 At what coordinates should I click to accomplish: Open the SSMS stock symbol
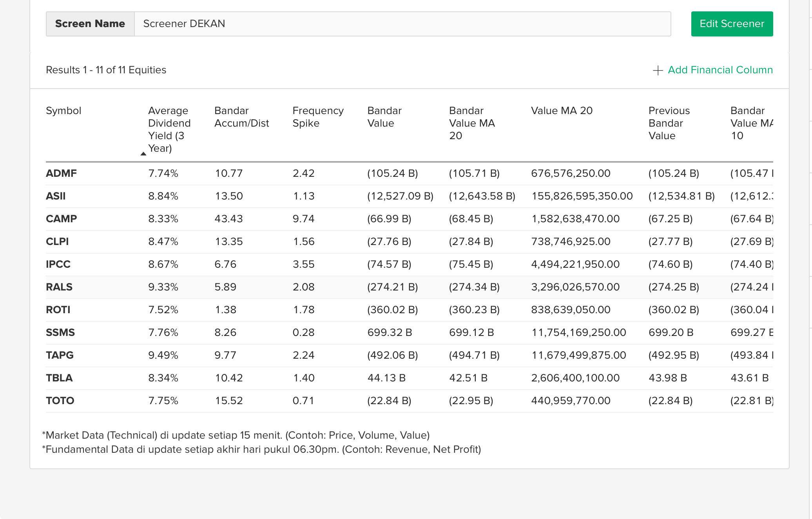click(x=60, y=332)
